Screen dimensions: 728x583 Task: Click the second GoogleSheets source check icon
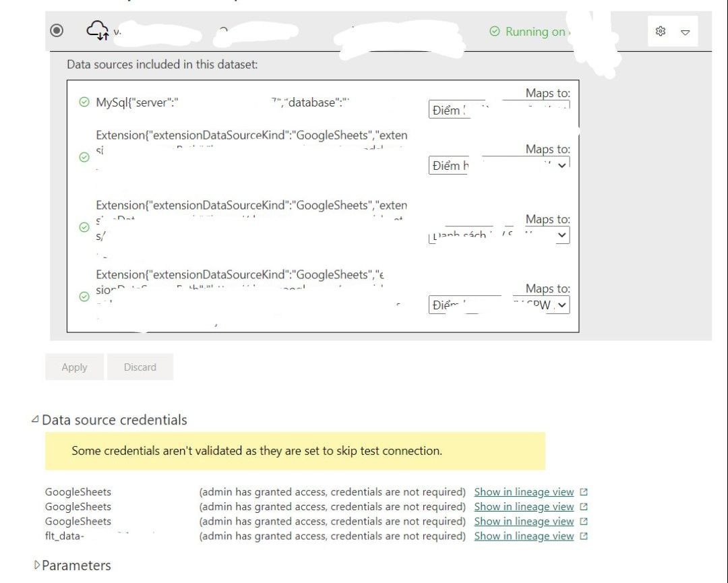(84, 227)
